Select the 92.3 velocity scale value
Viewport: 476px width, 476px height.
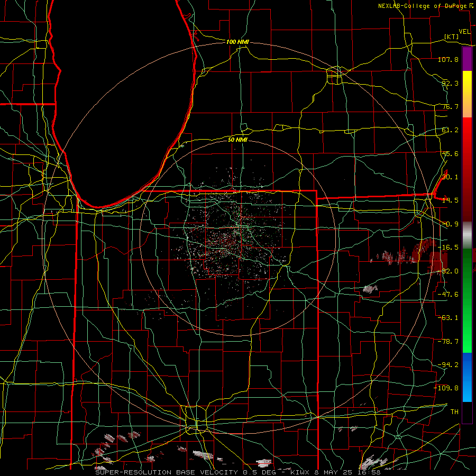pyautogui.click(x=450, y=83)
